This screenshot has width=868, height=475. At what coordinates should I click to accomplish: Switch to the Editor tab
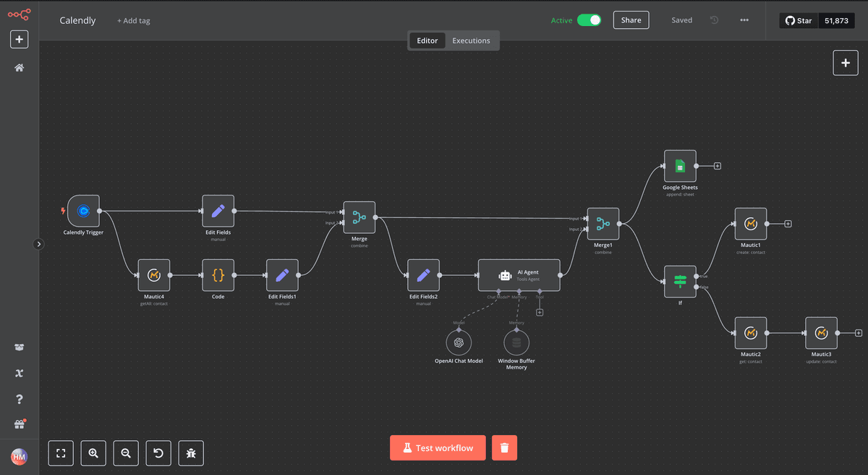coord(427,41)
